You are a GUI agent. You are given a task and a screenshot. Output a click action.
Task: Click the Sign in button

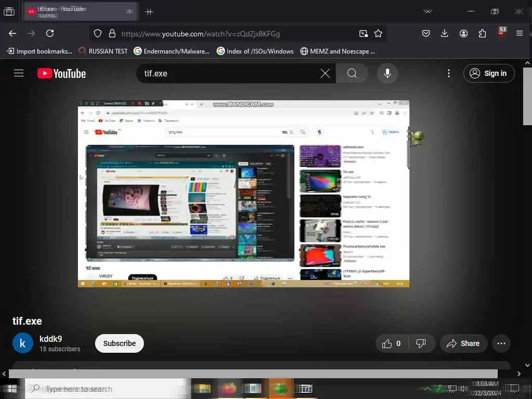489,73
